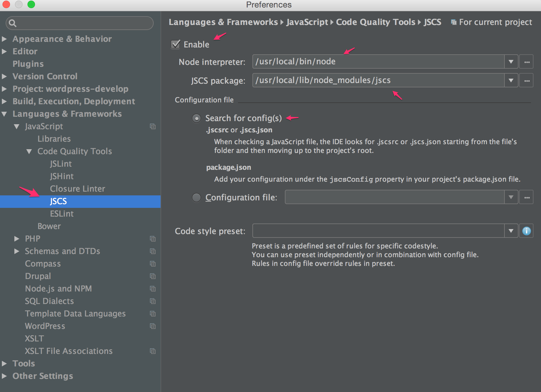Toggle the Enable checkbox

pyautogui.click(x=176, y=44)
